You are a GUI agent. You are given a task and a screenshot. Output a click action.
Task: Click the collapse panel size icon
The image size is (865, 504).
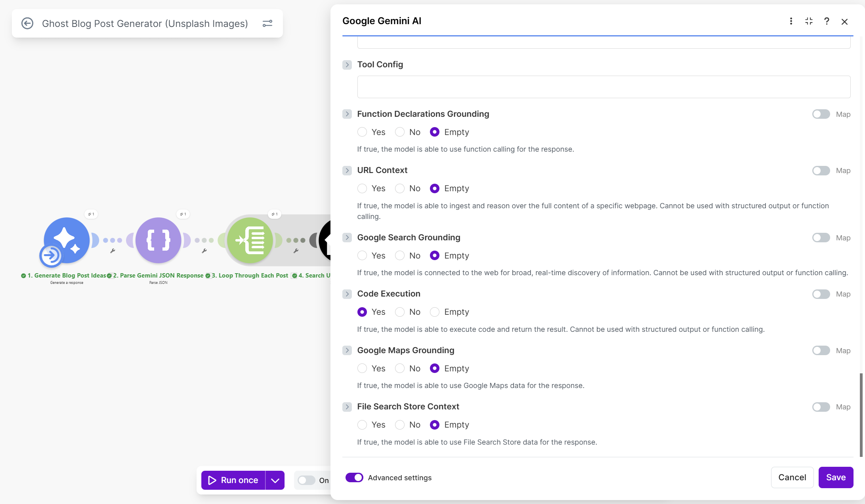tap(809, 21)
